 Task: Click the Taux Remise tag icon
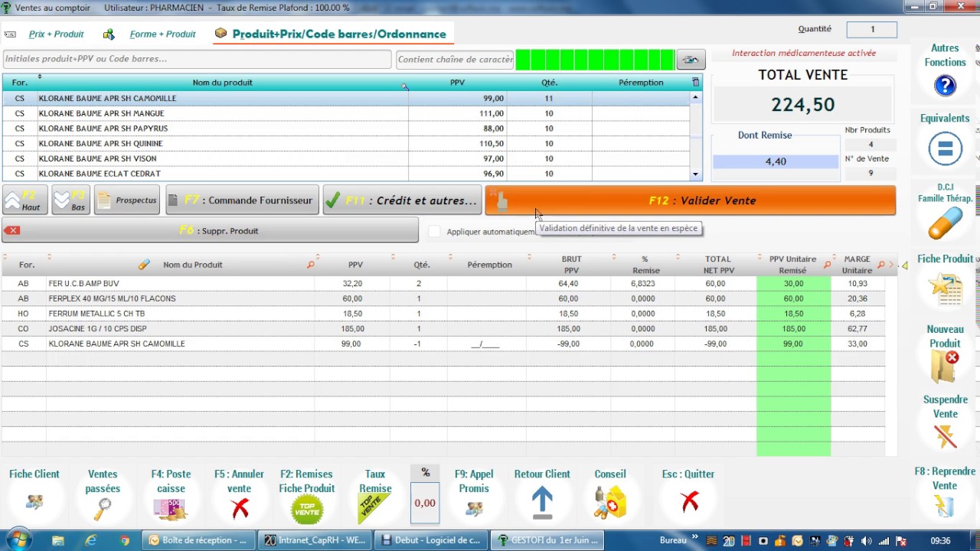375,508
